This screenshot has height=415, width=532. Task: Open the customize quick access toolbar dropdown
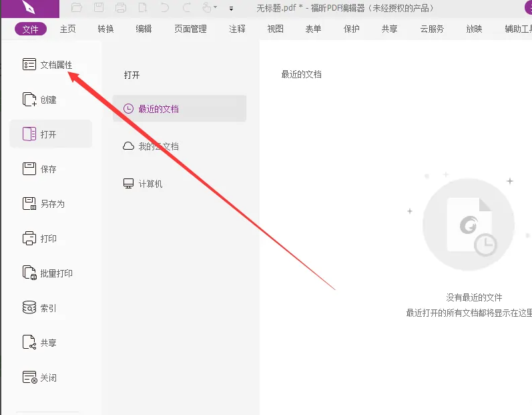[231, 9]
